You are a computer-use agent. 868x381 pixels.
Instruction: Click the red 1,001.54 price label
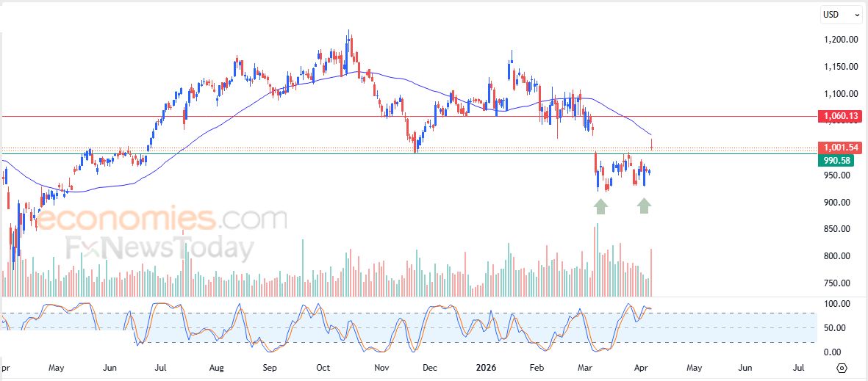(841, 148)
